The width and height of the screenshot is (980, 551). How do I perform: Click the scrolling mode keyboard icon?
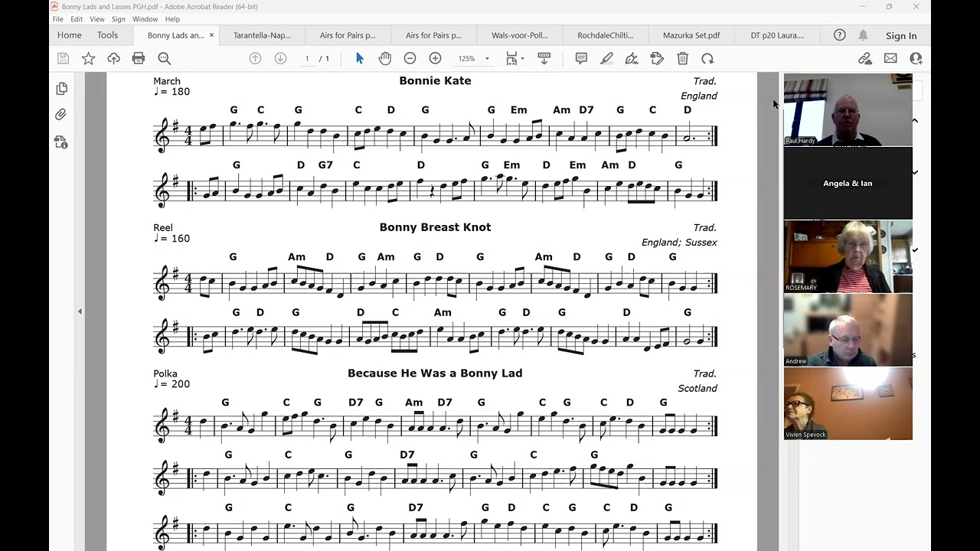point(544,58)
